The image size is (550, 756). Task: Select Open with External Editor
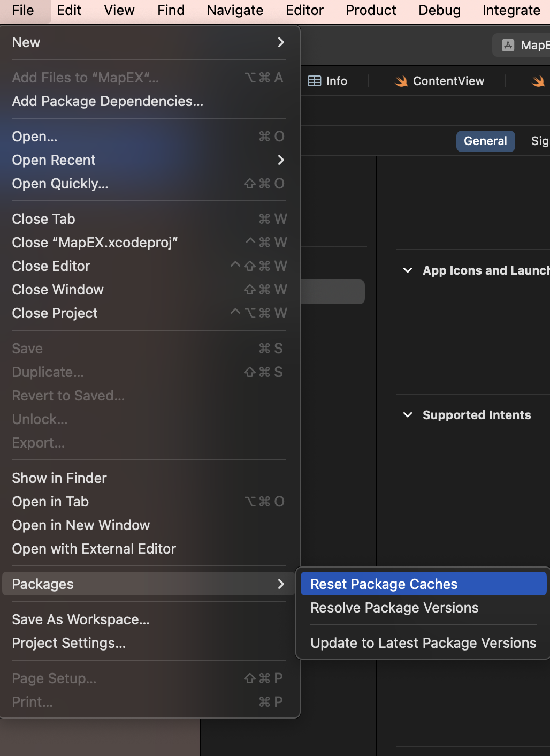pyautogui.click(x=149, y=549)
